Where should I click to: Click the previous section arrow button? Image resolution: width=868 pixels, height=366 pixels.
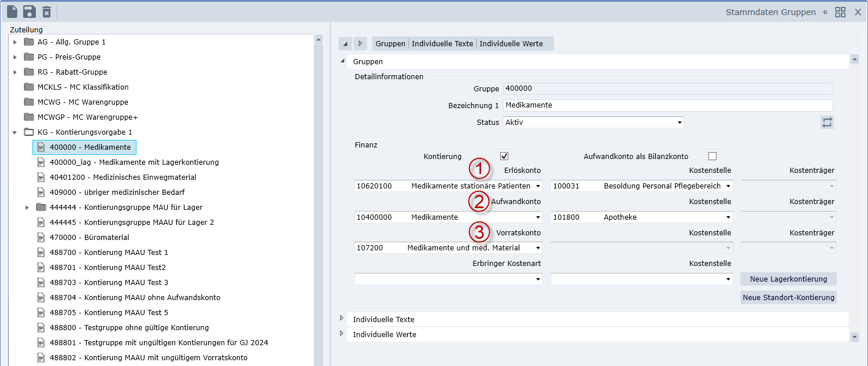tap(345, 44)
